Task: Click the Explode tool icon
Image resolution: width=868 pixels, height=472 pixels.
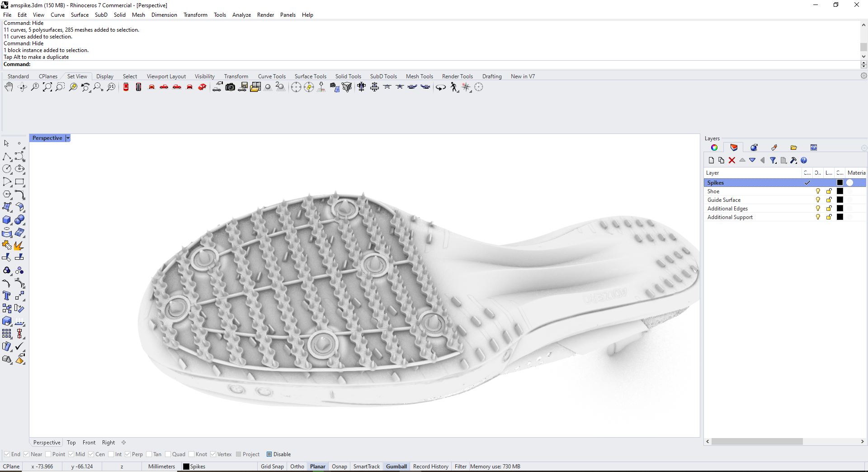Action: [19, 246]
